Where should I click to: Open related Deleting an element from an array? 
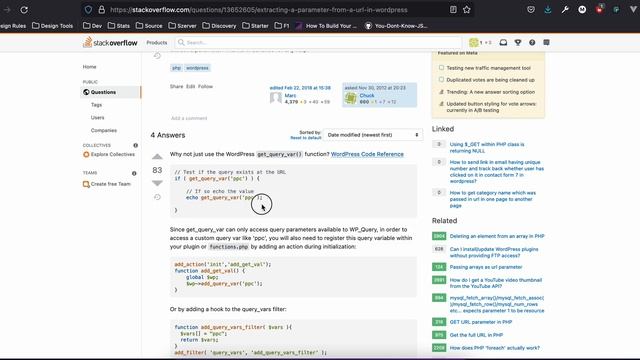pos(497,236)
